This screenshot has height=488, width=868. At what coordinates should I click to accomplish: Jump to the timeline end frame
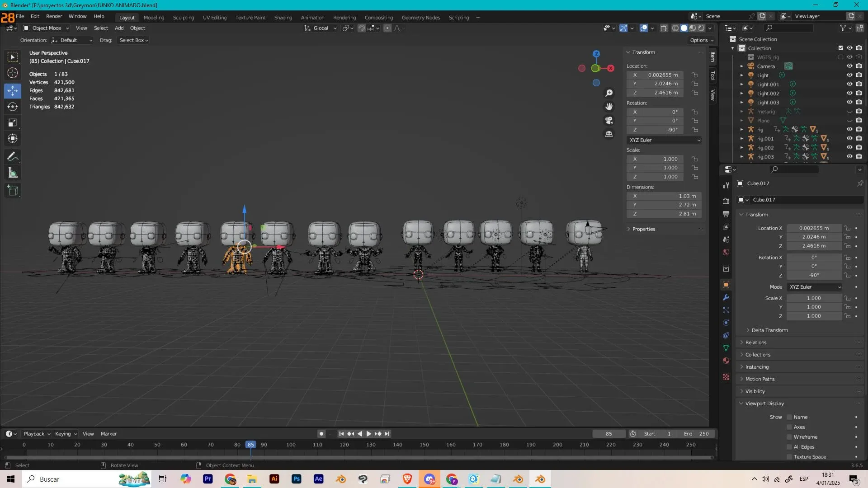point(387,434)
